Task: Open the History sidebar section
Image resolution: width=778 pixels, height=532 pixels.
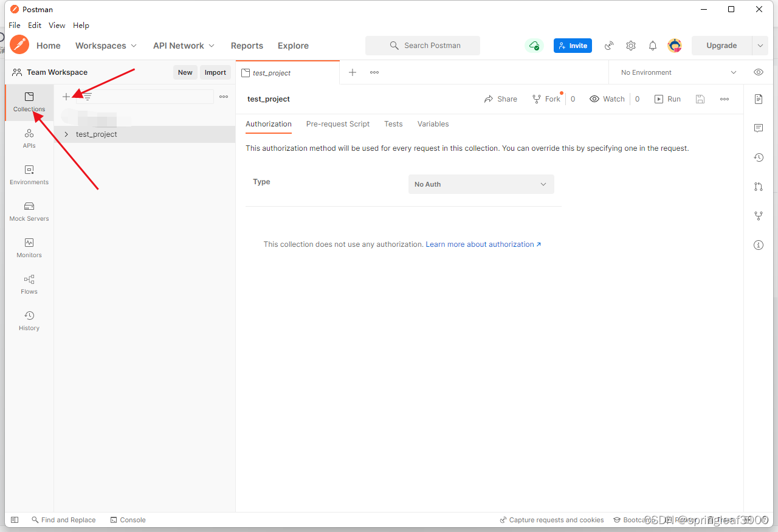Action: coord(29,321)
